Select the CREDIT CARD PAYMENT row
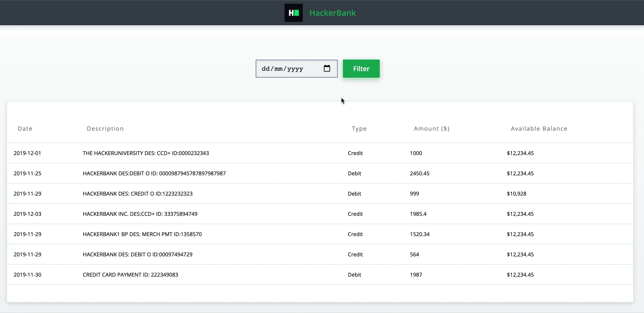Viewport: 644px width, 313px height. [x=130, y=275]
